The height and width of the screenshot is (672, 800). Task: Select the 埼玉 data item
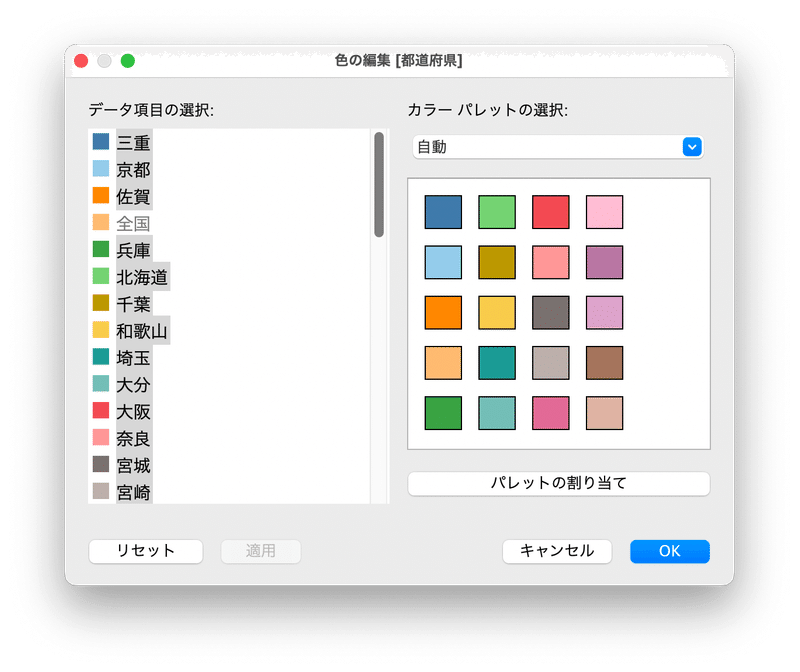[134, 358]
